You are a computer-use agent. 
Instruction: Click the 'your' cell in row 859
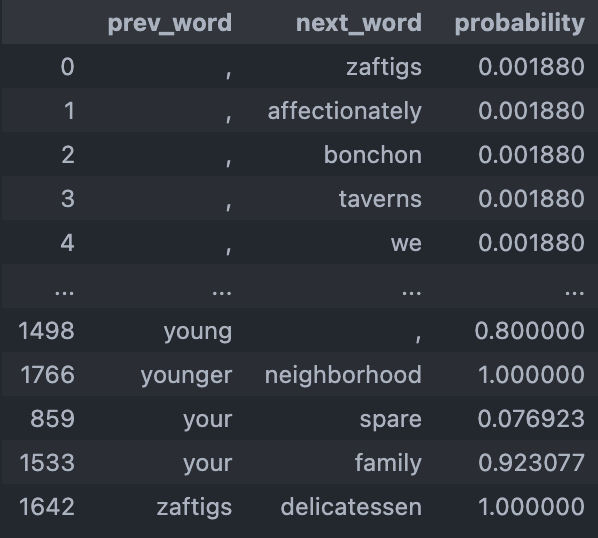pyautogui.click(x=208, y=420)
